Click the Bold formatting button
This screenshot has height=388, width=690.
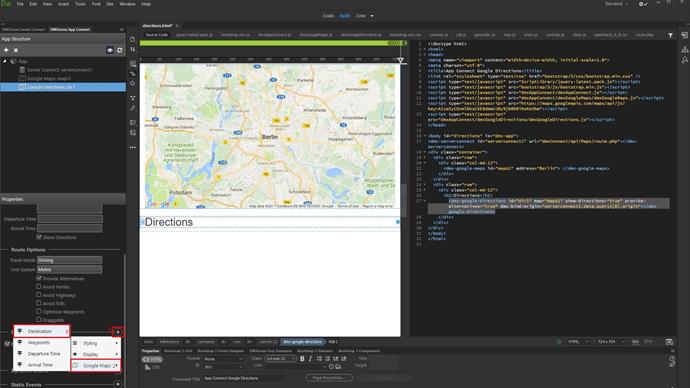pos(302,359)
